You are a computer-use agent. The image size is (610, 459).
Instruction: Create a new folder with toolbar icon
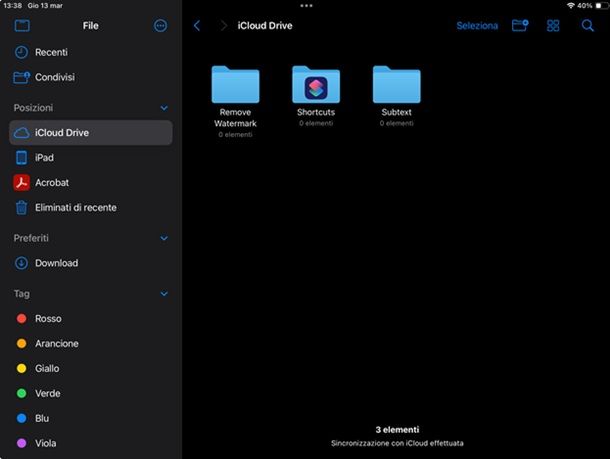[520, 26]
